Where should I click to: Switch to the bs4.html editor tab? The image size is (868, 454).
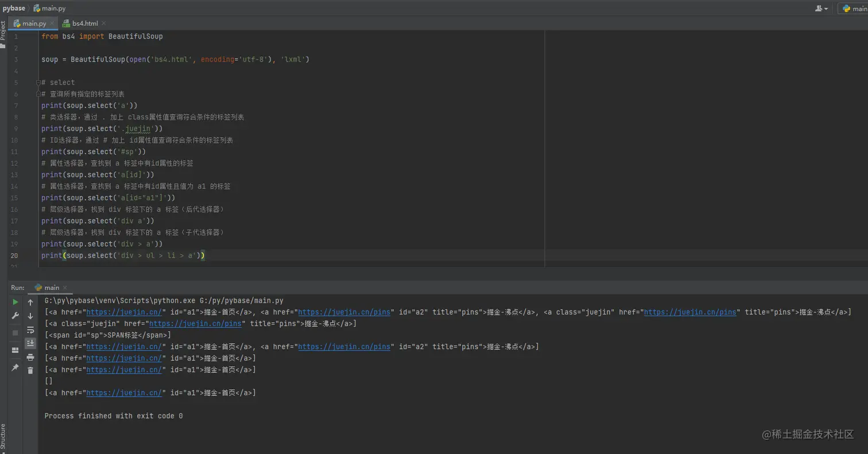85,24
